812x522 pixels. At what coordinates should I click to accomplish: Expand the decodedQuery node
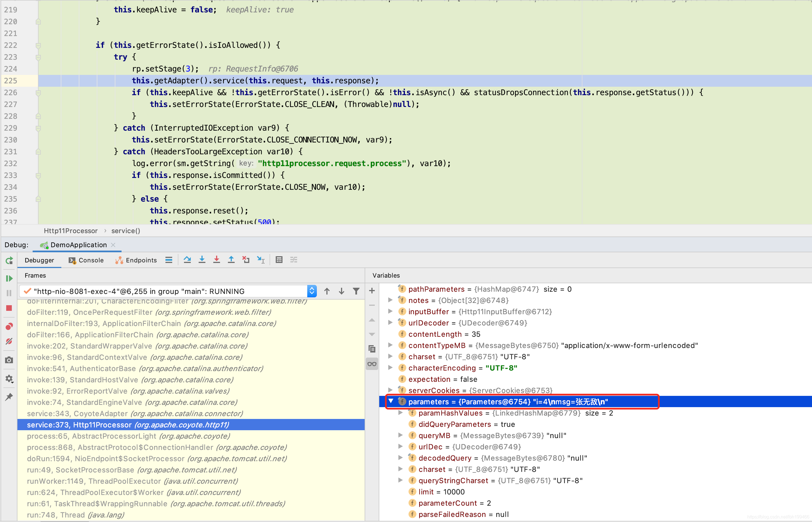click(400, 458)
